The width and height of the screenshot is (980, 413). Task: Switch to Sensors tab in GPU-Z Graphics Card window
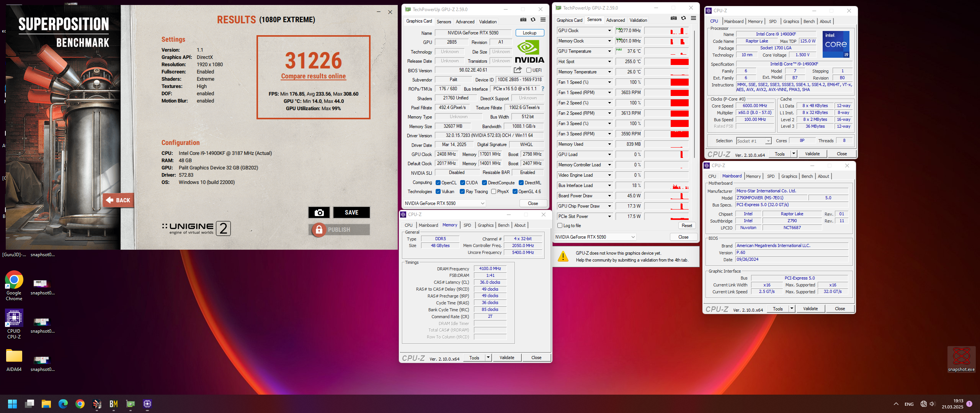[444, 22]
